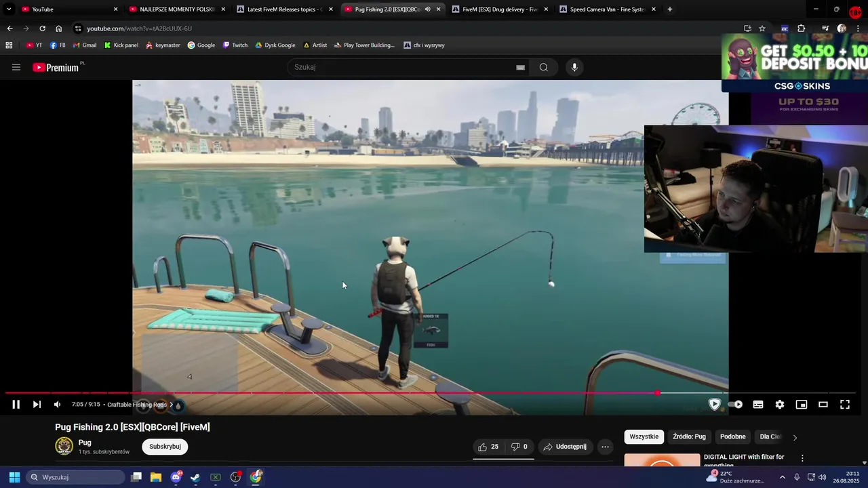The height and width of the screenshot is (488, 868).
Task: Open Chrome profile avatar
Action: pyautogui.click(x=842, y=28)
